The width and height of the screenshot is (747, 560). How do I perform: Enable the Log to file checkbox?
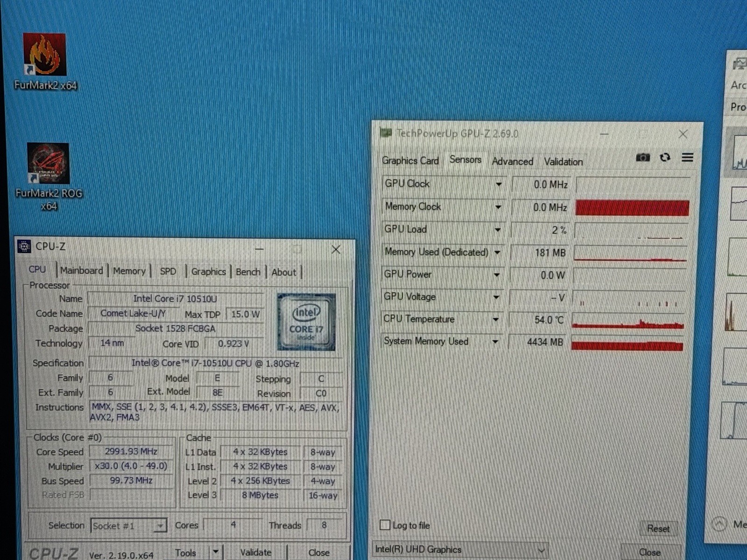pyautogui.click(x=385, y=525)
